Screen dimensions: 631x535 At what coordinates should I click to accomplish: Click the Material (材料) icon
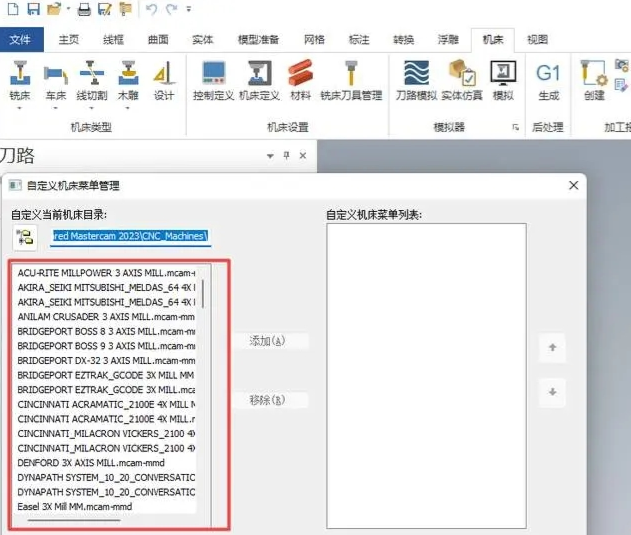[299, 80]
